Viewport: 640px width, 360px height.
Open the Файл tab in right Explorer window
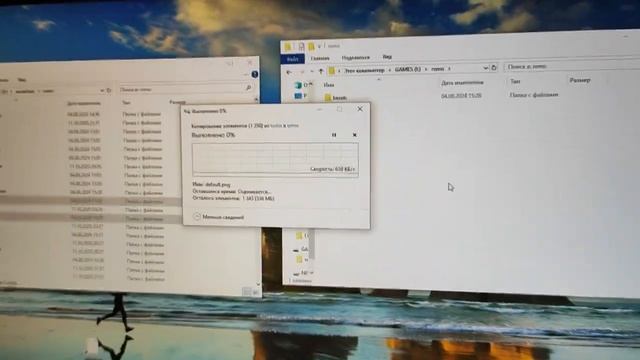pos(293,59)
